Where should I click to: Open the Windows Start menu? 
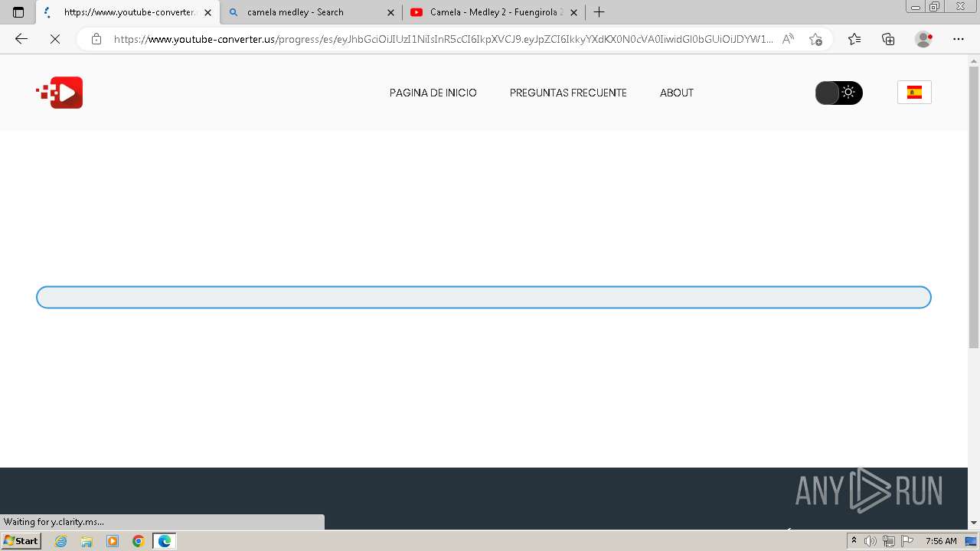[21, 541]
